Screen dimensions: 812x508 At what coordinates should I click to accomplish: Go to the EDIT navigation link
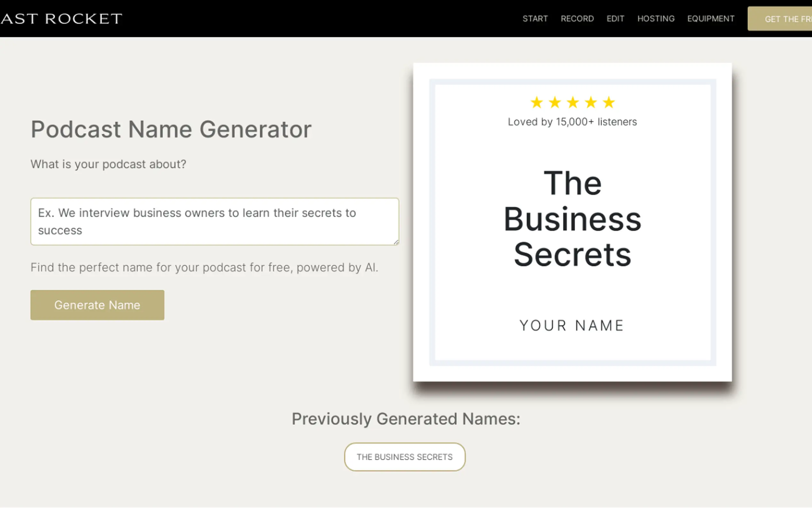[x=615, y=19]
